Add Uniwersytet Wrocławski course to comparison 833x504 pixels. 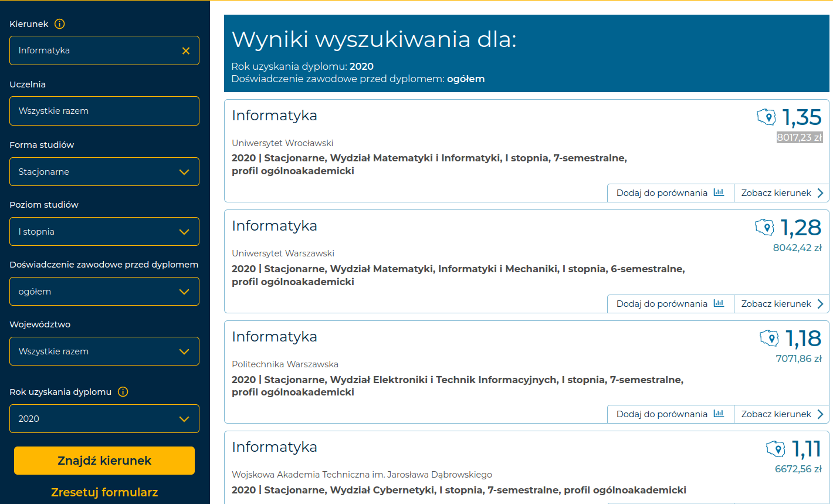(x=670, y=193)
